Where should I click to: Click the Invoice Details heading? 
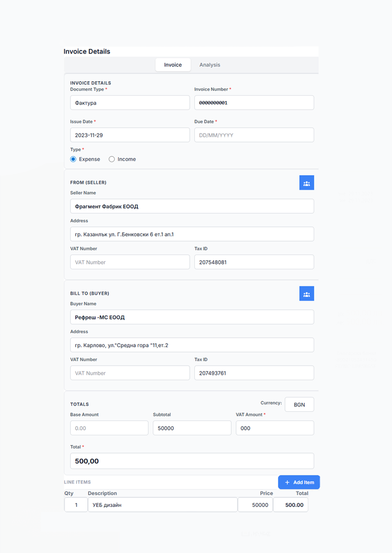87,51
